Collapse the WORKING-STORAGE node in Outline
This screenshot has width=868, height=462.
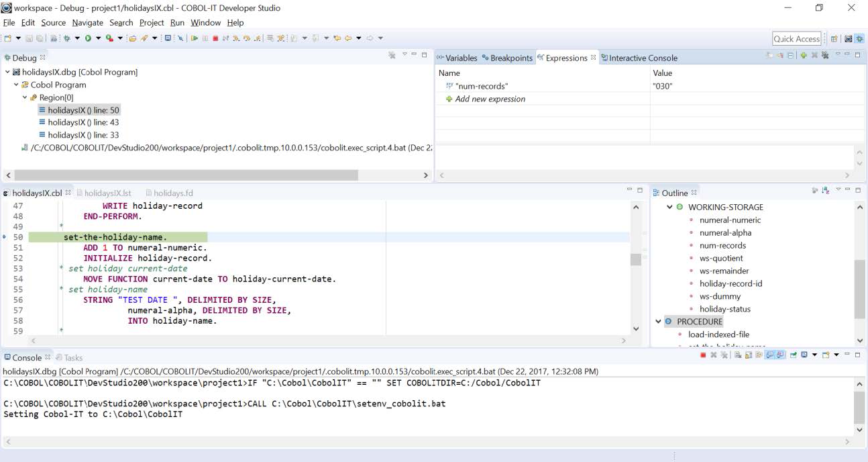(669, 207)
